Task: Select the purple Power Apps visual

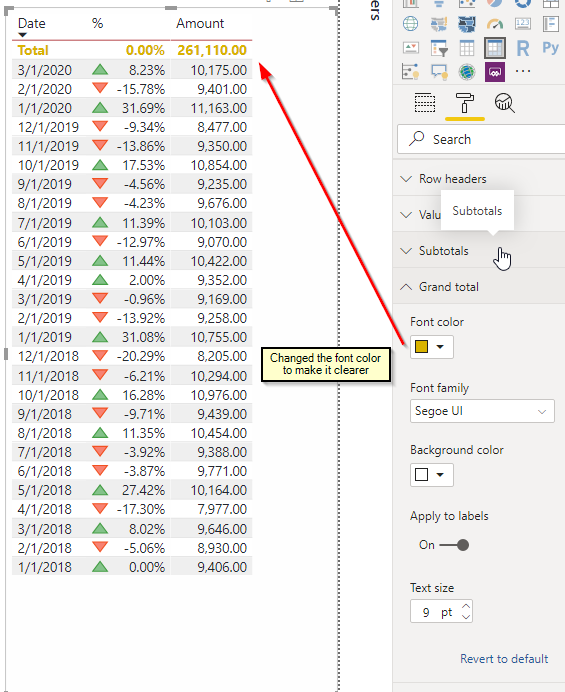Action: pyautogui.click(x=495, y=71)
